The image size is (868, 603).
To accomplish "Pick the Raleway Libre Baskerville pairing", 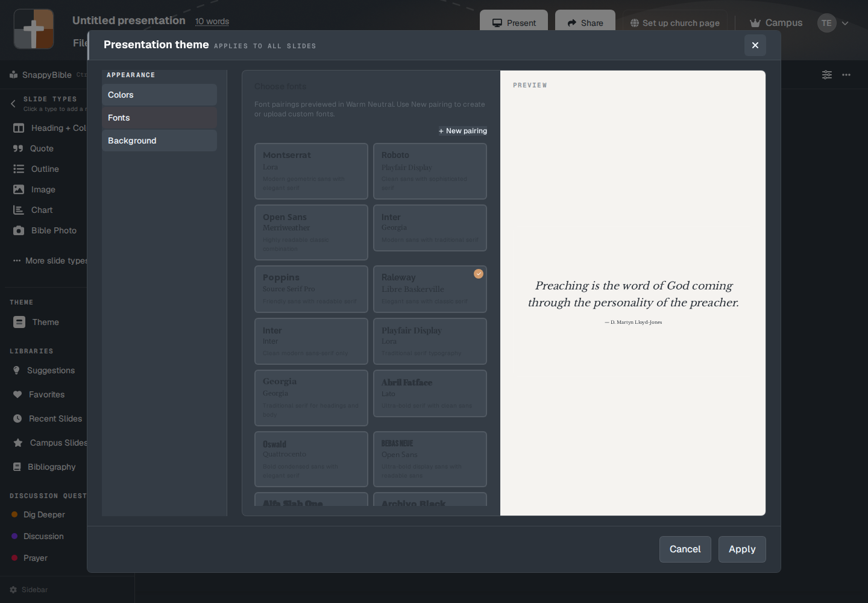I will 430,289.
